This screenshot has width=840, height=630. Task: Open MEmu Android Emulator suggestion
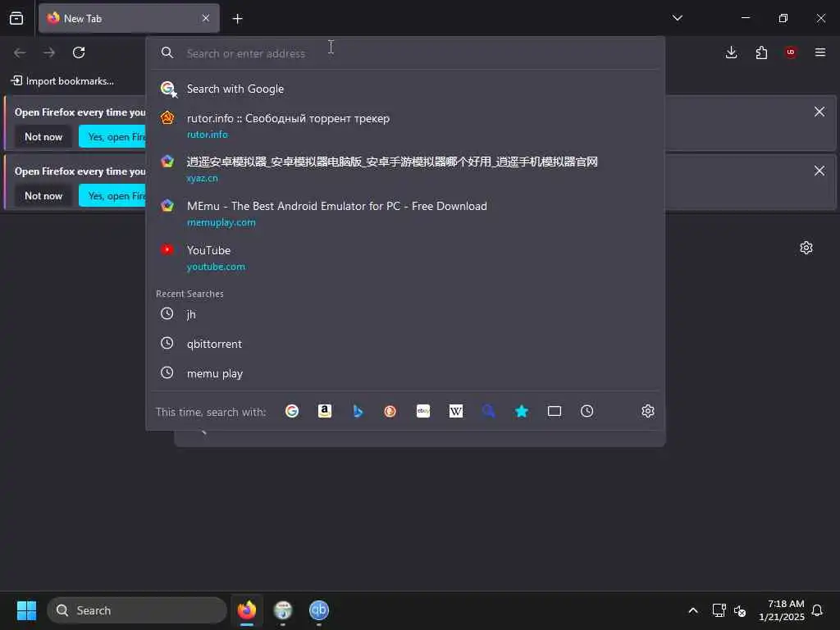coord(405,213)
